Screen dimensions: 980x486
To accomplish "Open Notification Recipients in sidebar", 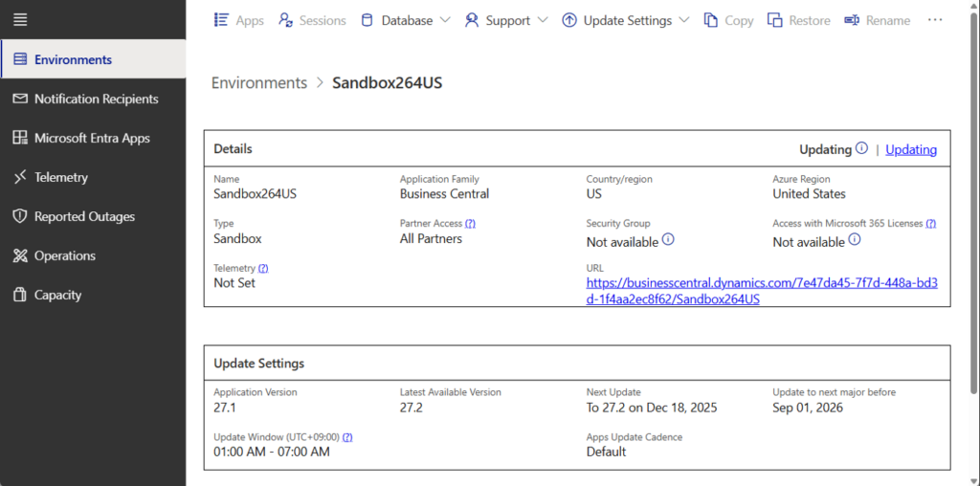I will coord(96,99).
